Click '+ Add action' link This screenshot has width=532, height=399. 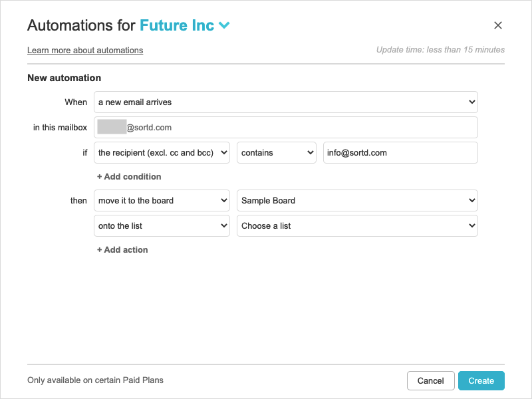click(122, 250)
